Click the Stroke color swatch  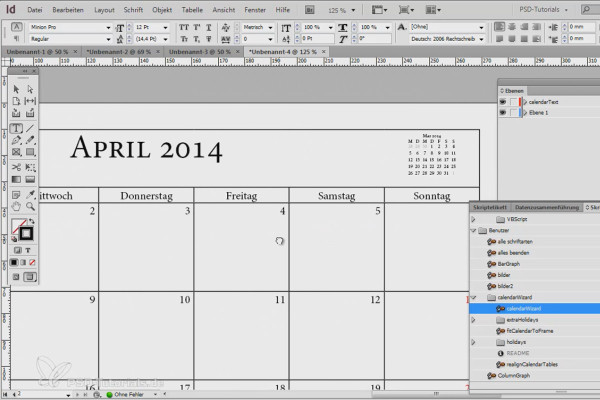[x=26, y=233]
